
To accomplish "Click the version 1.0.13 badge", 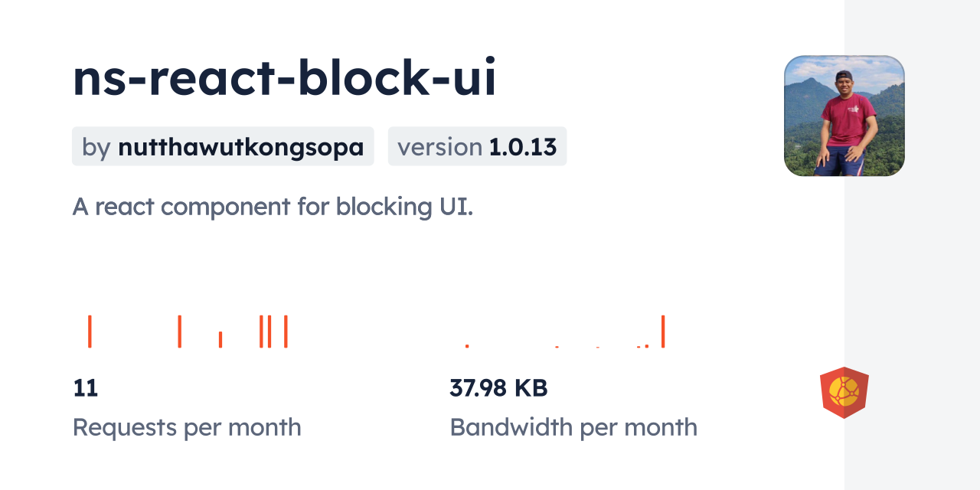I will click(x=477, y=146).
